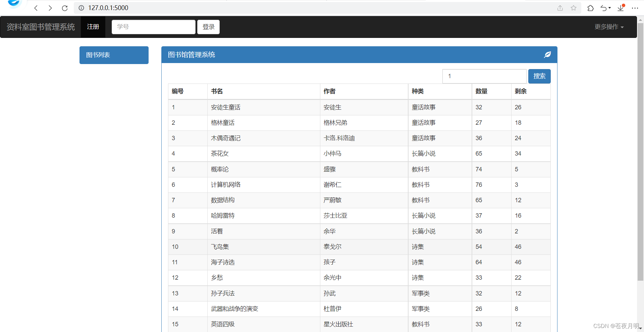Screen dimensions: 644x332
Task: Select the book title 孙子兵法
Action: 223,293
